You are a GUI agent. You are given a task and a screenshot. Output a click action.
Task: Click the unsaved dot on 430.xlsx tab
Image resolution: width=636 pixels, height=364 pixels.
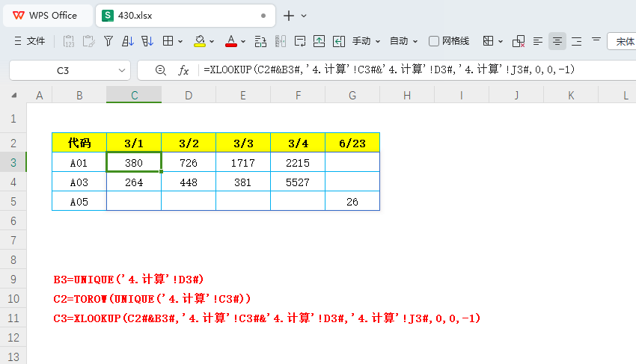point(263,16)
